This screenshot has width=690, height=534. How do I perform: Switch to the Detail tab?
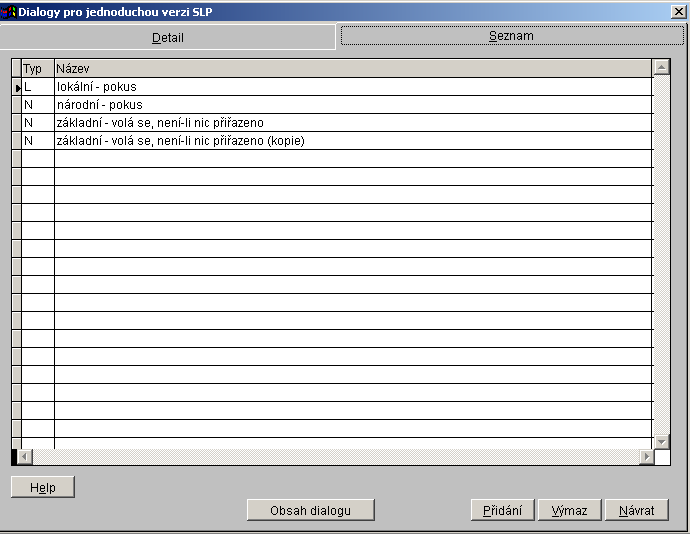pyautogui.click(x=167, y=37)
